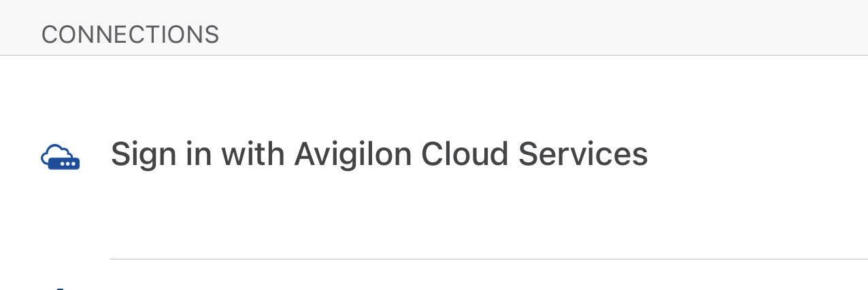The height and width of the screenshot is (290, 868).
Task: Sign in with Avigilon Cloud Services
Action: [434, 157]
